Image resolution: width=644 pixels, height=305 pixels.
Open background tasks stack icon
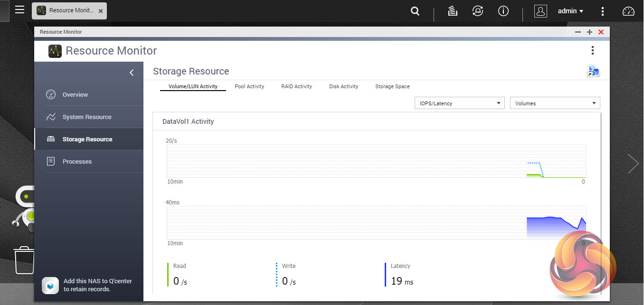[x=453, y=11]
